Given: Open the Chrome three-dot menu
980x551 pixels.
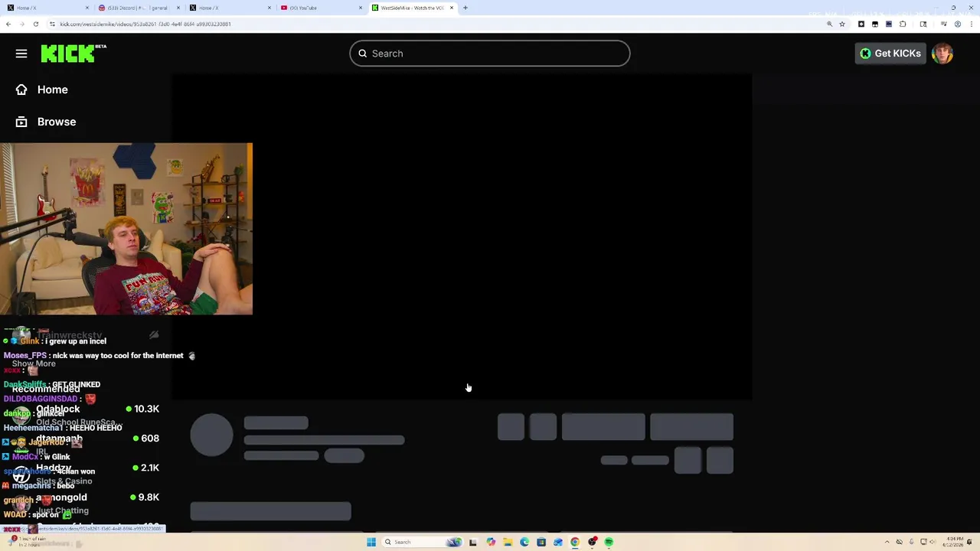Looking at the screenshot, I should click(971, 24).
